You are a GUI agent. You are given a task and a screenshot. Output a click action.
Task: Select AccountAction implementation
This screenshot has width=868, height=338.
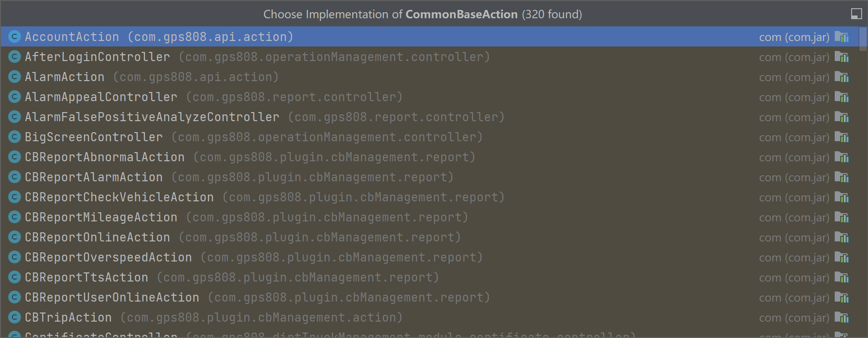point(72,37)
